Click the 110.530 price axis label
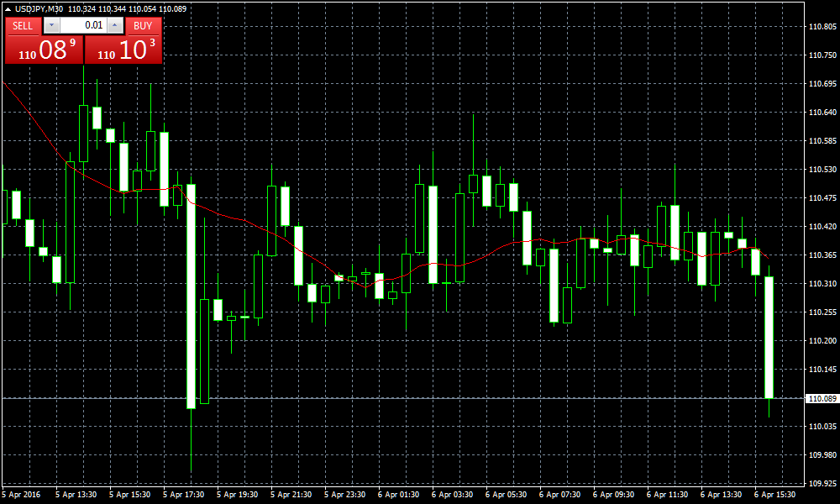 [822, 169]
